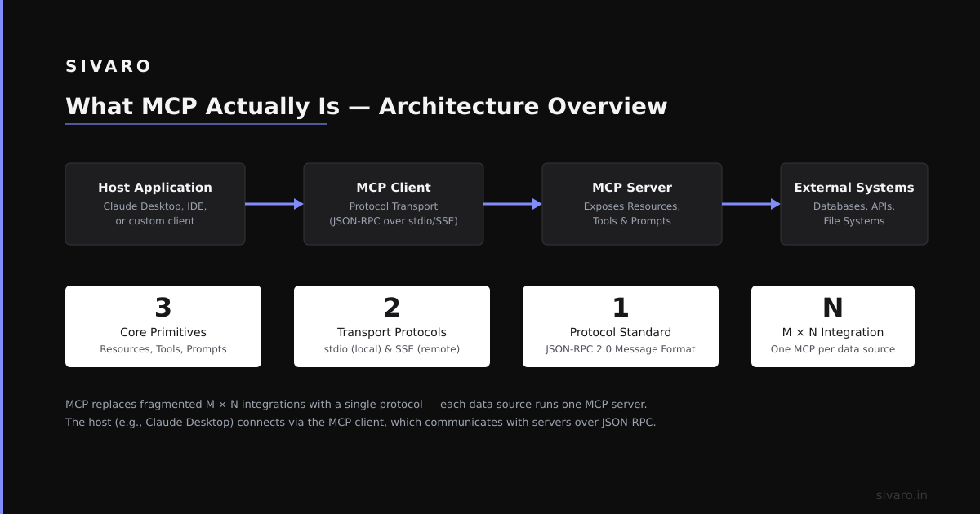This screenshot has height=514, width=980.
Task: Click "JSON-RPC 2.0 Message Format" caption
Action: 621,349
